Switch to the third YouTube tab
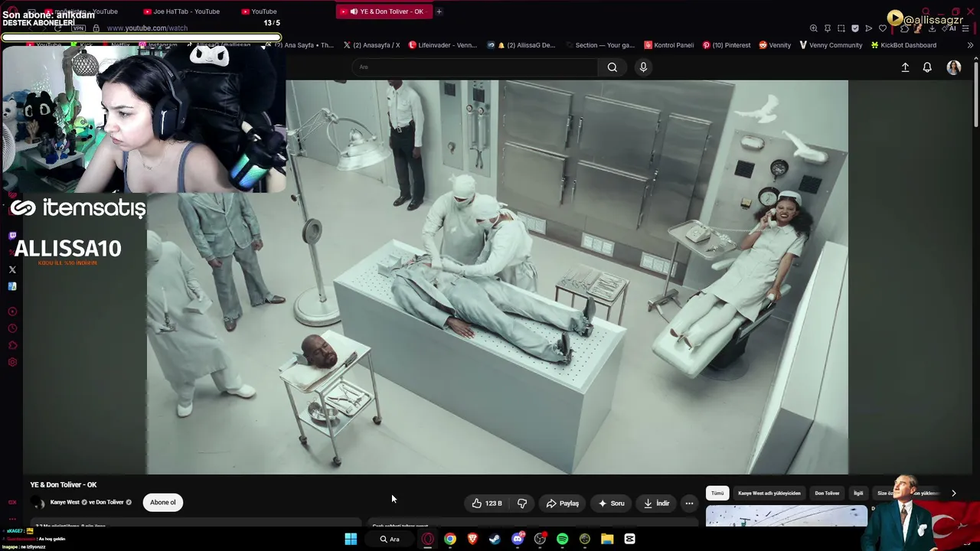The width and height of the screenshot is (980, 551). [259, 11]
